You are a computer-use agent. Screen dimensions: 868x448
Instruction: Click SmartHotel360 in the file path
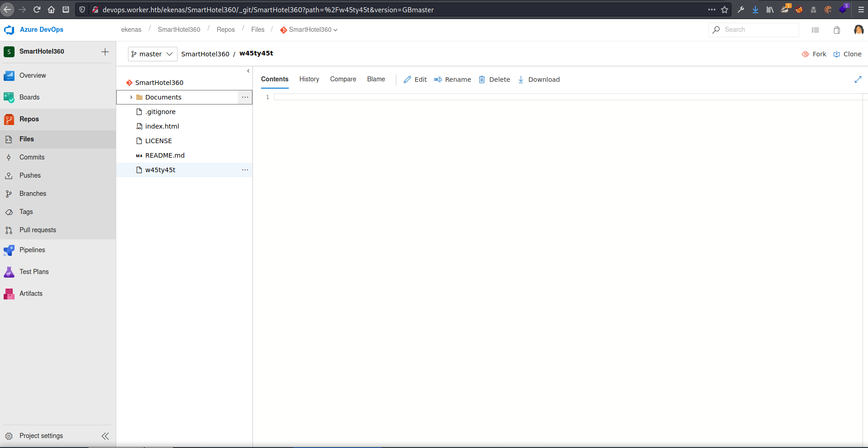205,54
